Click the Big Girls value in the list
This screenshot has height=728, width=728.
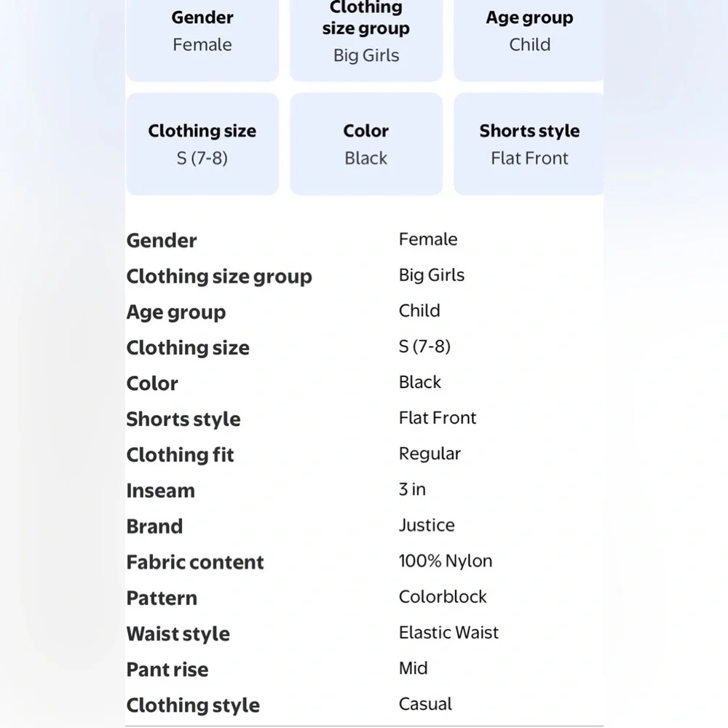432,275
